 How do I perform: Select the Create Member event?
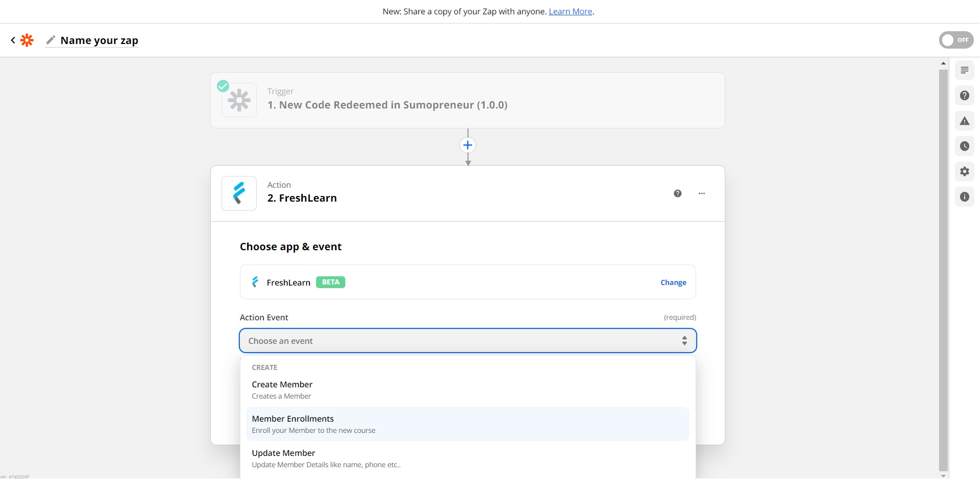(x=467, y=390)
